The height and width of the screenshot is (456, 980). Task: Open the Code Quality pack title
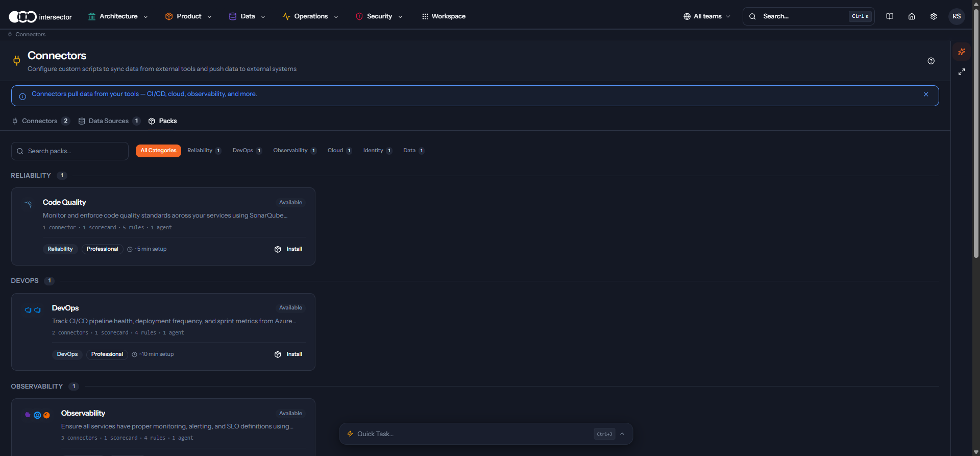coord(64,202)
